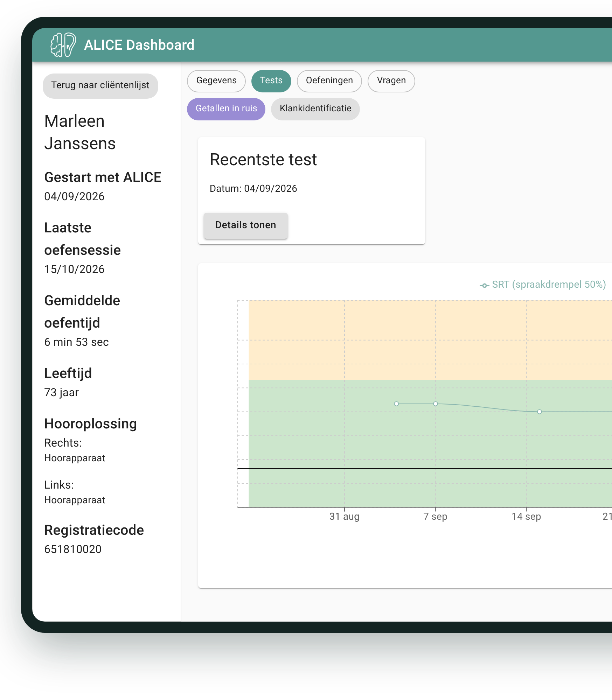Choose the Klankidentificatie test

(315, 109)
